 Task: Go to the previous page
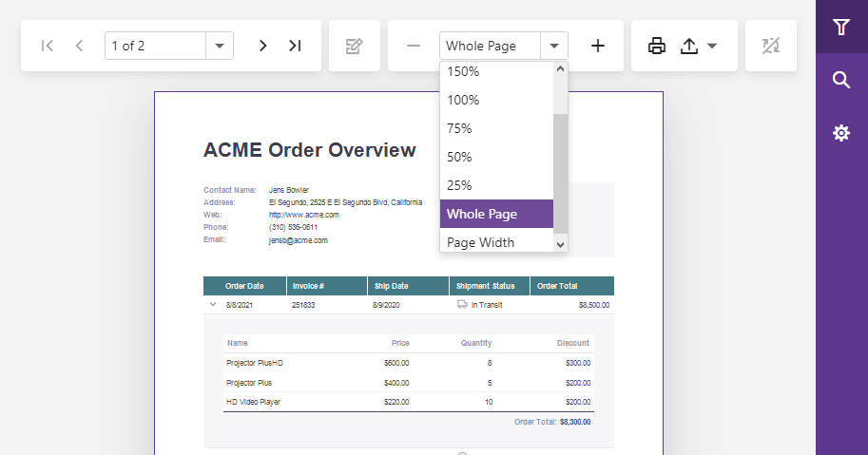(80, 46)
